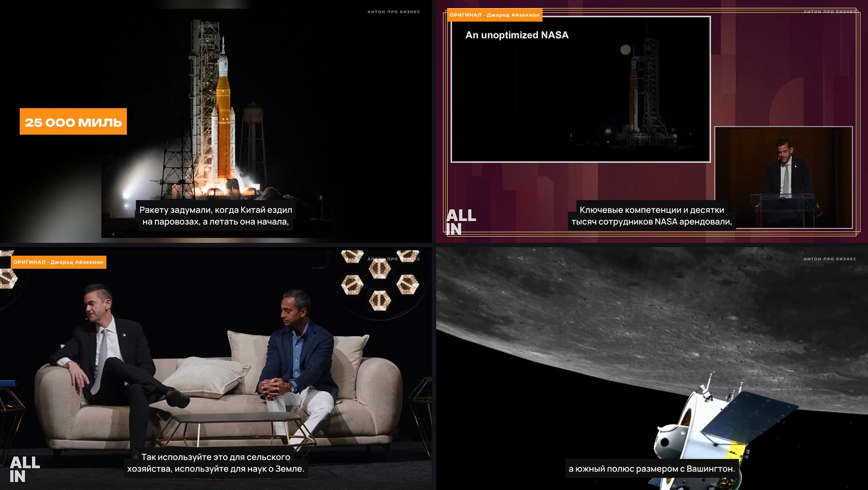
Task: Select the subtitle "а южный полюс размером с Вашингтон."
Action: pyautogui.click(x=652, y=469)
